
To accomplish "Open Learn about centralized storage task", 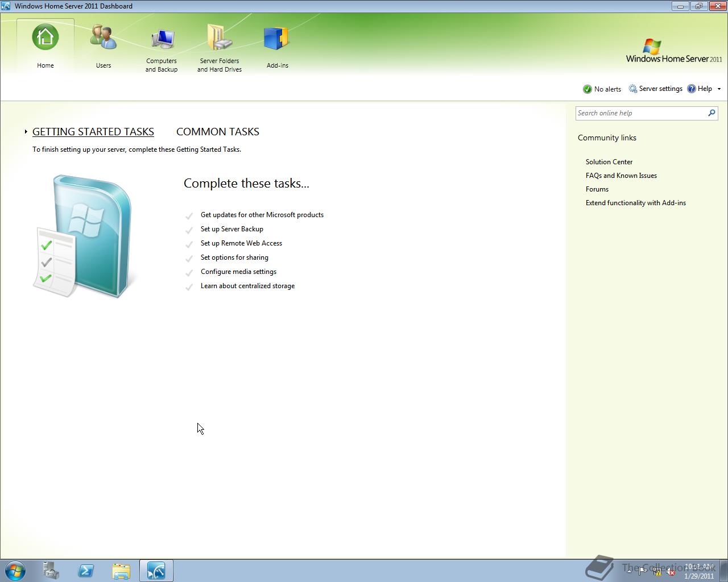I will tap(247, 286).
